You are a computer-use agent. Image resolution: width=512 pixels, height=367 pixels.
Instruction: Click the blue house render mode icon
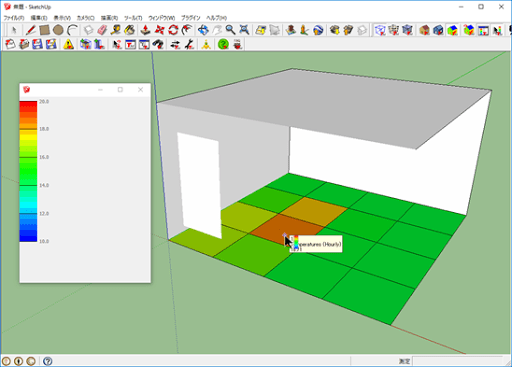pos(438,30)
